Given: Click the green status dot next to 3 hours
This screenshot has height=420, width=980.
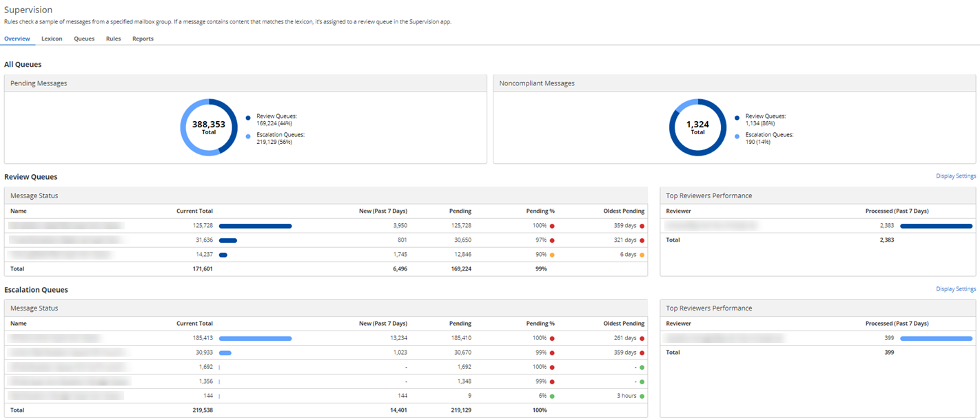Looking at the screenshot, I should point(641,395).
